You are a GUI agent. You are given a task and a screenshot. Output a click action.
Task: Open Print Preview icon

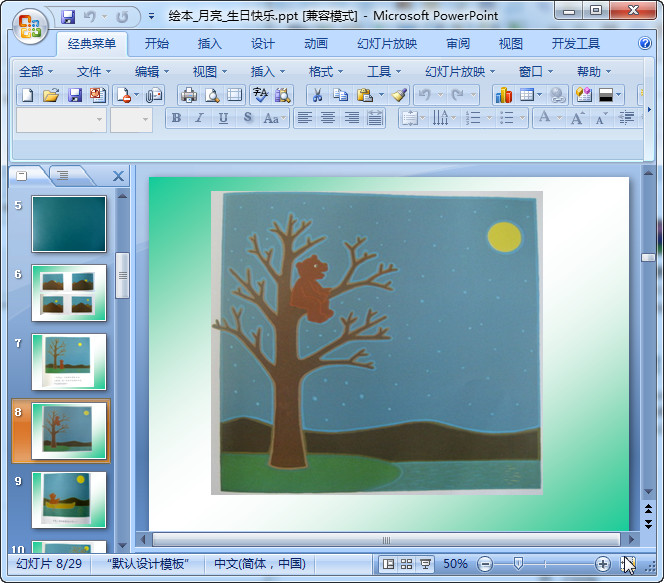pos(212,95)
